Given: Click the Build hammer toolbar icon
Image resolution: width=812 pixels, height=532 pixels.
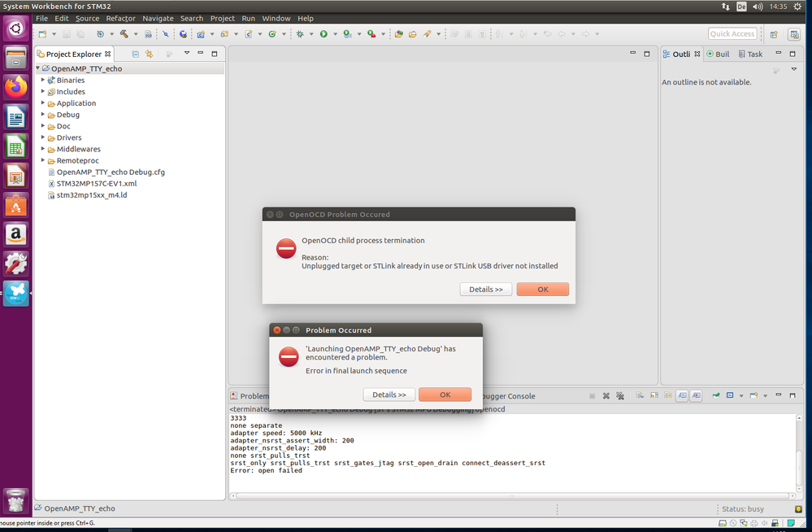Looking at the screenshot, I should pyautogui.click(x=124, y=34).
